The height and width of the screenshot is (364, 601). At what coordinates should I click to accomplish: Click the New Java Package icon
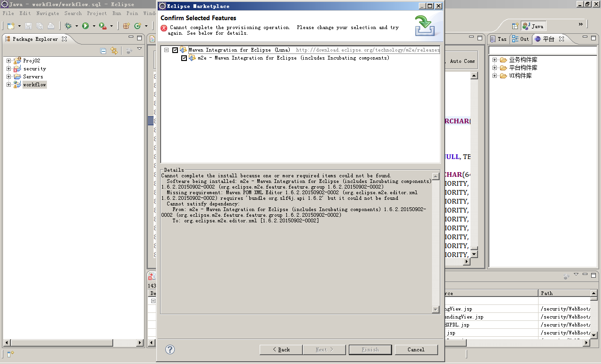(126, 26)
